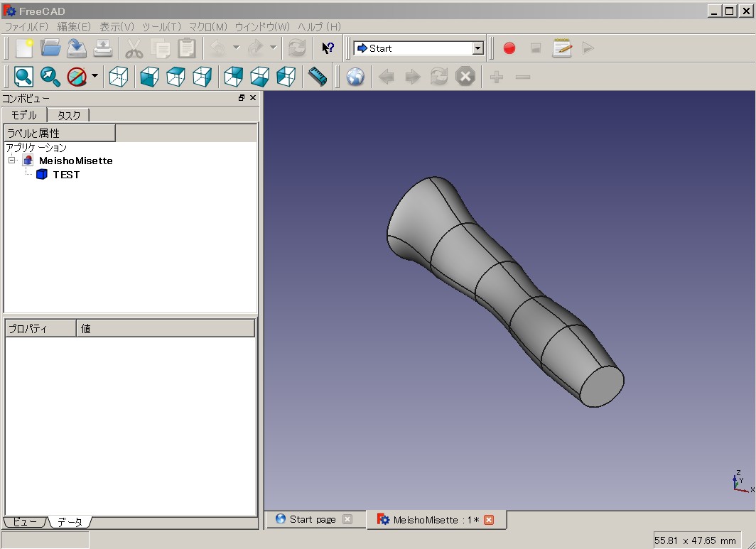The image size is (756, 549).
Task: Stop macro recording square button
Action: [535, 48]
